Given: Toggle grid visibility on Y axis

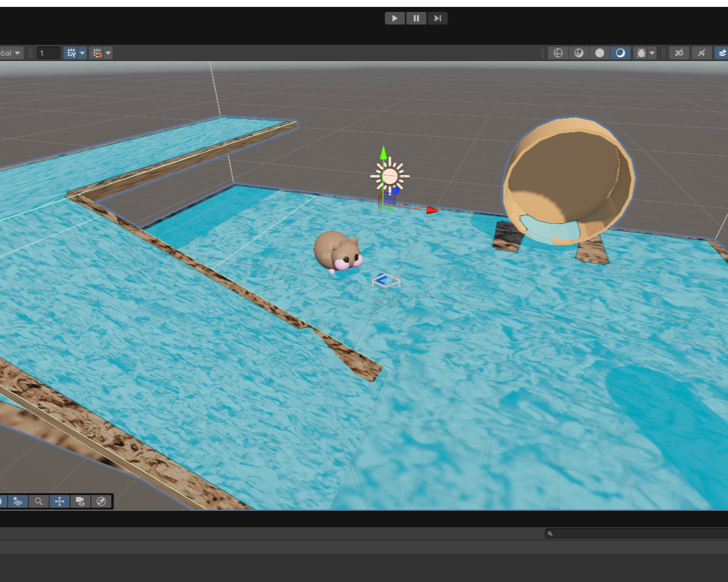Looking at the screenshot, I should click(x=72, y=54).
